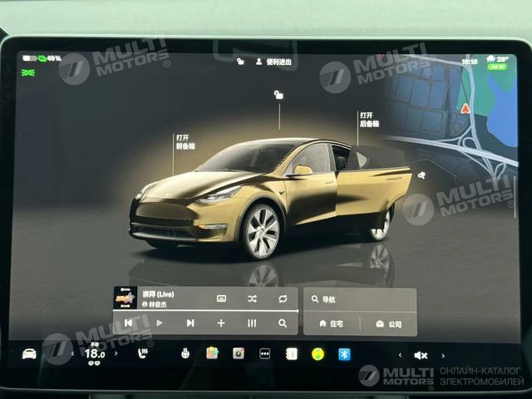
Task: Open front trunk 打开前备箱
Action: coord(185,142)
